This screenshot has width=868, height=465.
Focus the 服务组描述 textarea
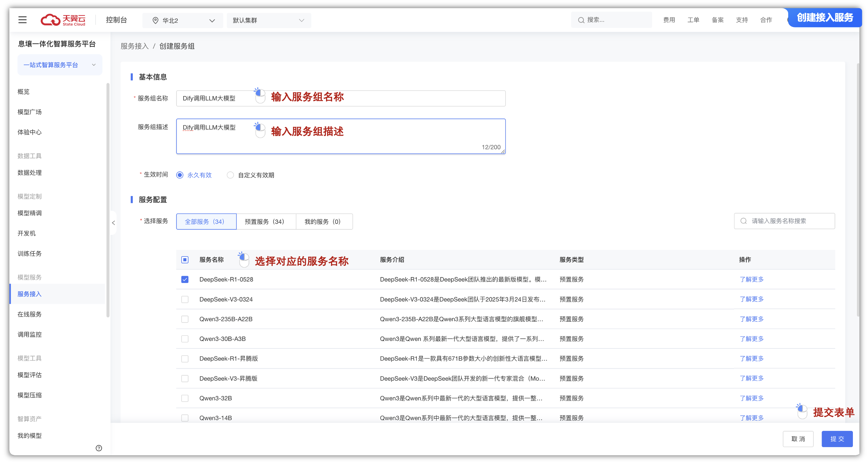(341, 136)
